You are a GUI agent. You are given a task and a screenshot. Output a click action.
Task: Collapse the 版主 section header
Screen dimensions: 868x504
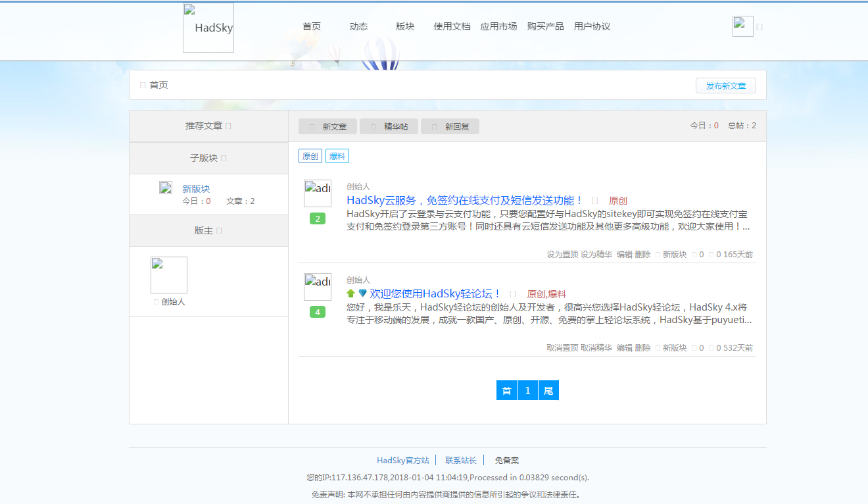point(208,231)
